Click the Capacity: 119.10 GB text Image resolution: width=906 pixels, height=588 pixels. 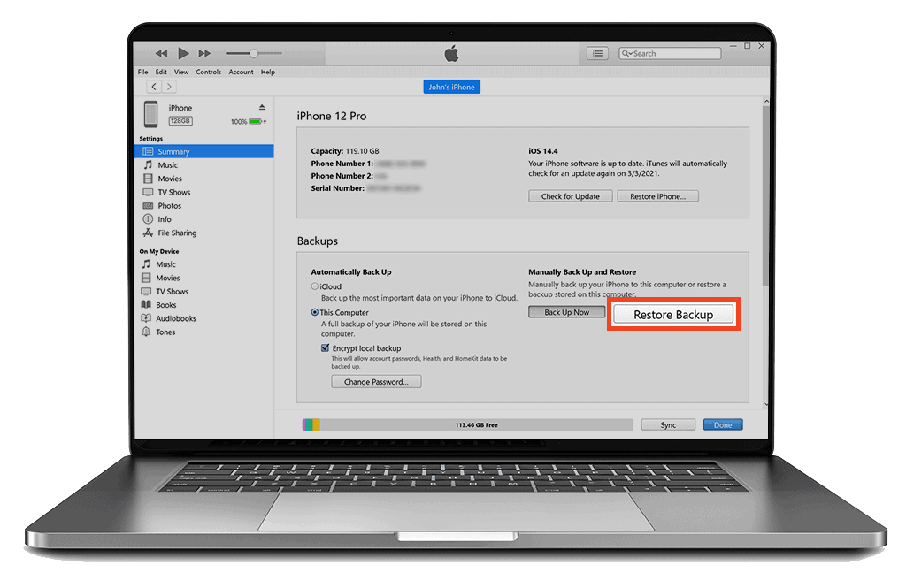point(345,151)
